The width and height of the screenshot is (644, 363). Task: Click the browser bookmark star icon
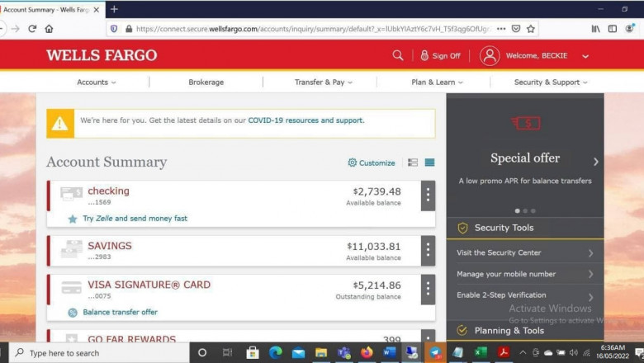531,28
